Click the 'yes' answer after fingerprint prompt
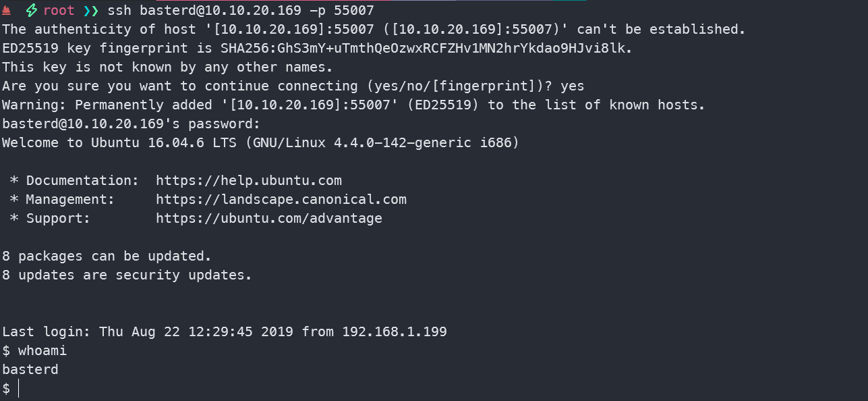Screen dimensions: 868x401 [x=572, y=86]
